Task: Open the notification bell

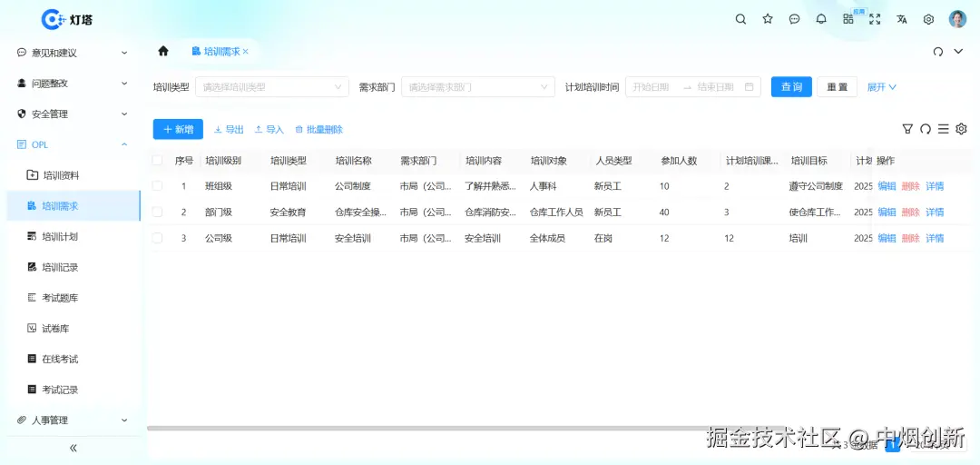Action: [821, 19]
